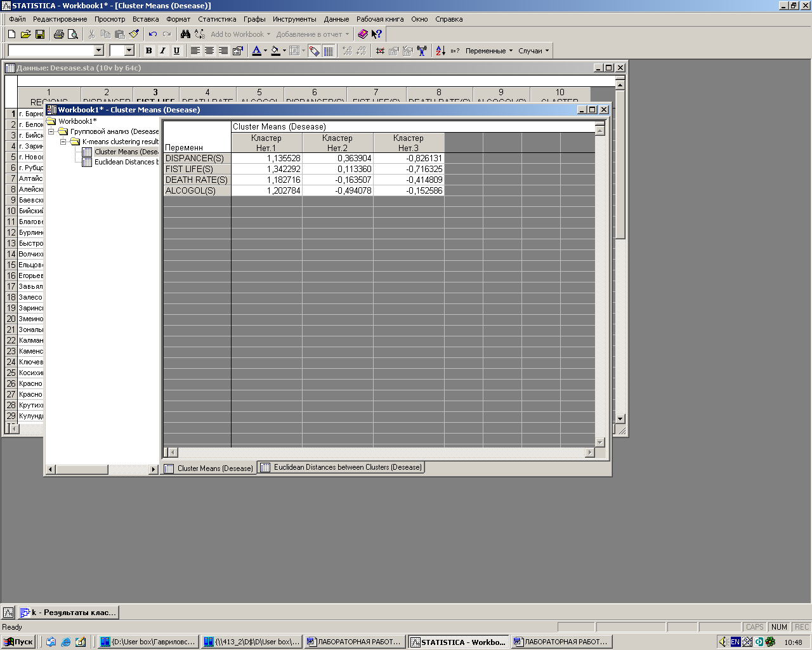Click the Sort A-Z icon
Screen dimensions: 812x650
[x=440, y=51]
